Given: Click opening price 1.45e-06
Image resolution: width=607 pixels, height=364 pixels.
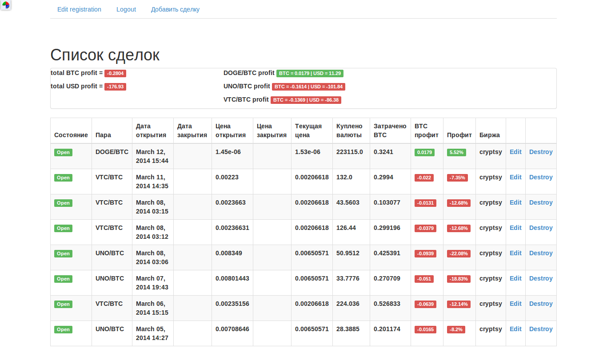Looking at the screenshot, I should (x=228, y=152).
